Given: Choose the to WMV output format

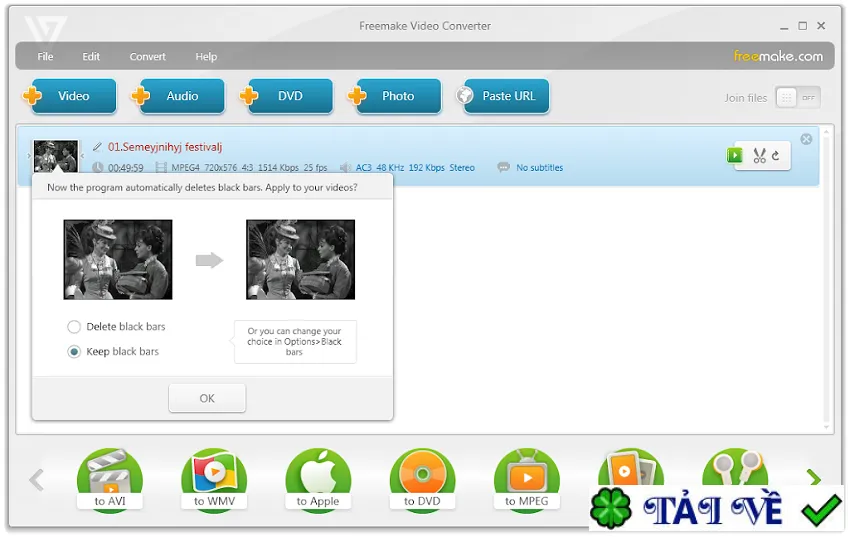Looking at the screenshot, I should tap(214, 481).
